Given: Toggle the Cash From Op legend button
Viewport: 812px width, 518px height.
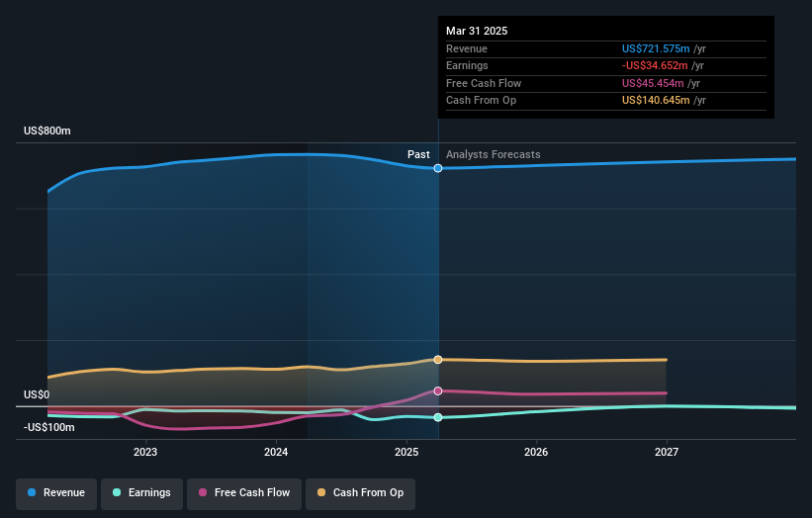Looking at the screenshot, I should [360, 493].
